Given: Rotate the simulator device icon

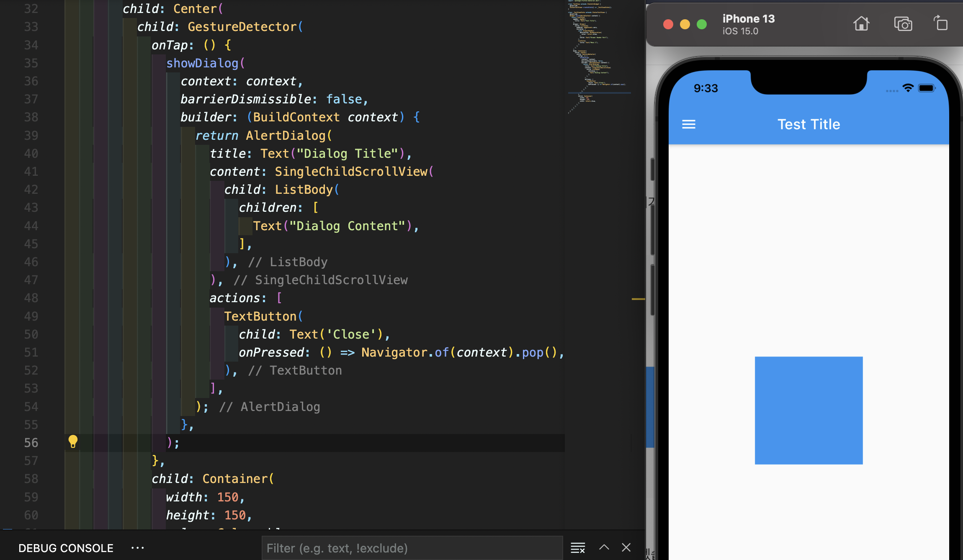Looking at the screenshot, I should point(940,23).
